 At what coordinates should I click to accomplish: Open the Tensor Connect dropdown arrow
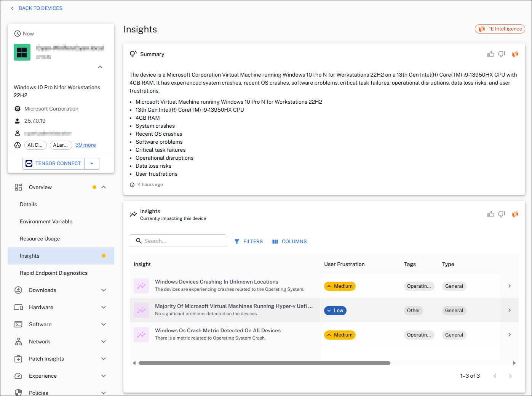point(92,164)
